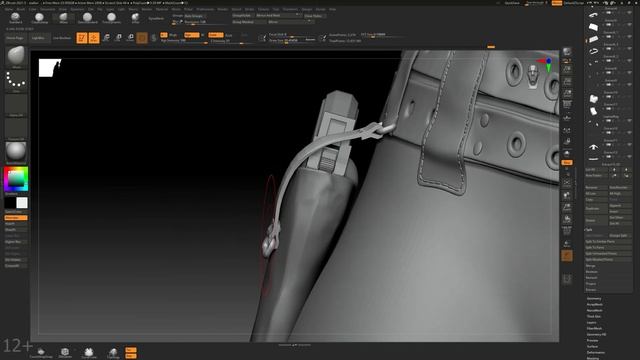Click the Home Page button
The height and width of the screenshot is (360, 640).
point(15,38)
